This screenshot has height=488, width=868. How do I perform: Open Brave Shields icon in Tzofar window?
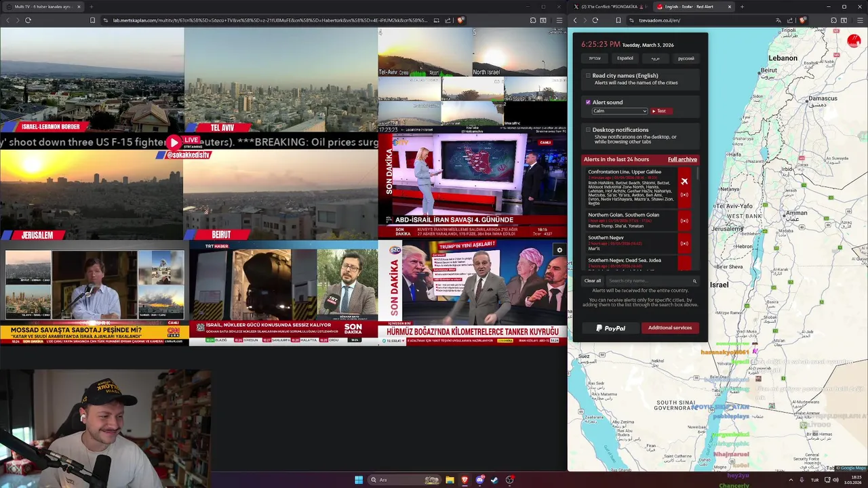point(804,20)
